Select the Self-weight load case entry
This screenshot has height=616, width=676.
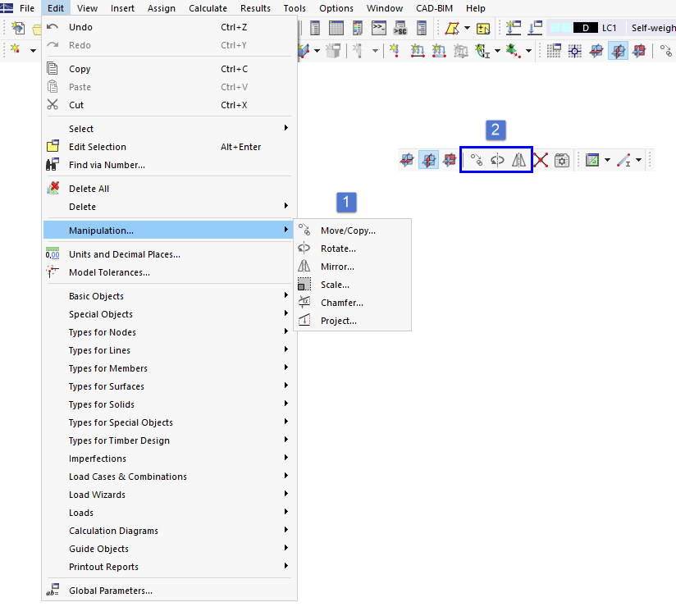point(652,27)
